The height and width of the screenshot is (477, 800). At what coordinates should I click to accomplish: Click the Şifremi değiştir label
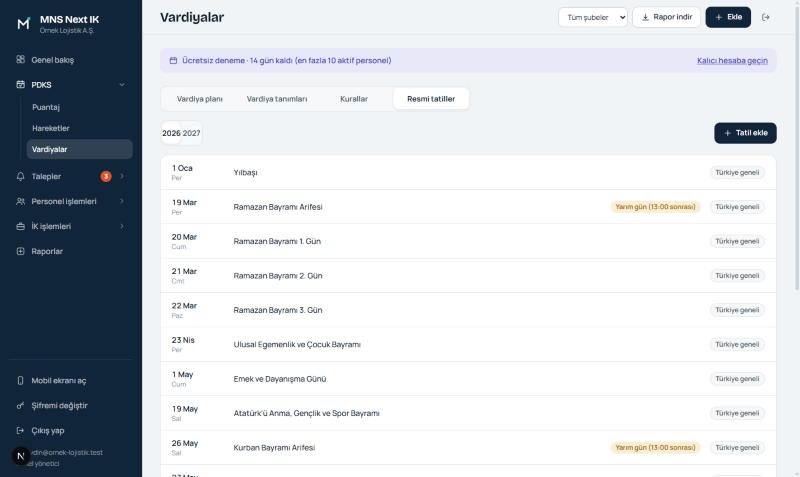pos(59,406)
